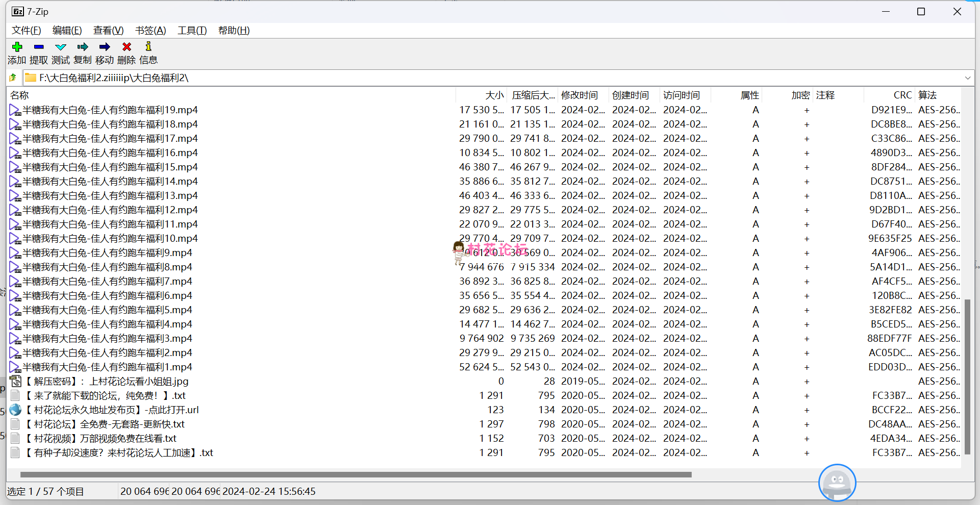Click the Test (测试) toolbar icon
980x505 pixels.
[x=61, y=47]
